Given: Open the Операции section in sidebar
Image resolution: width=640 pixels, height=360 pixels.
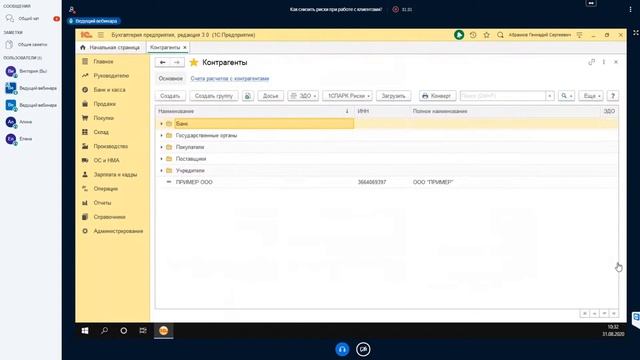Looking at the screenshot, I should [106, 189].
